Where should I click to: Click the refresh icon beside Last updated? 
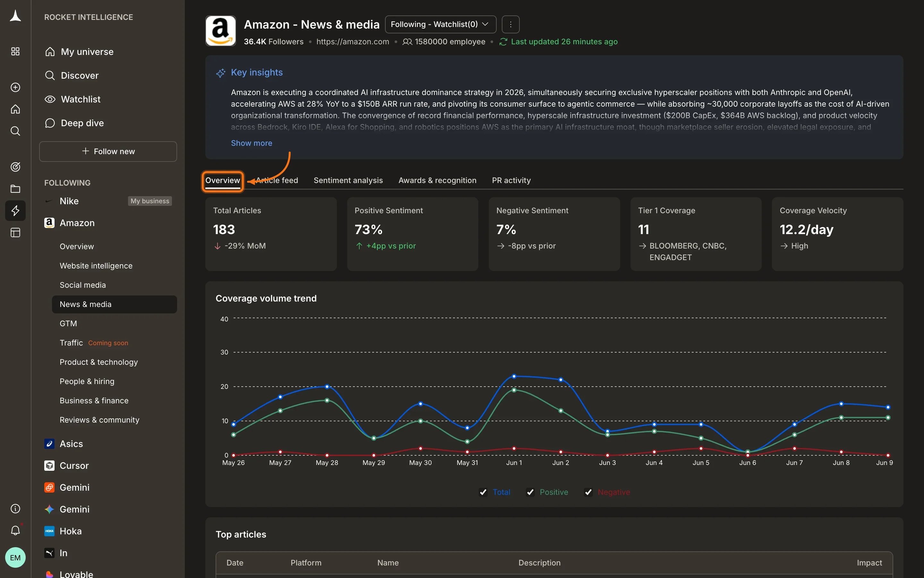tap(503, 42)
